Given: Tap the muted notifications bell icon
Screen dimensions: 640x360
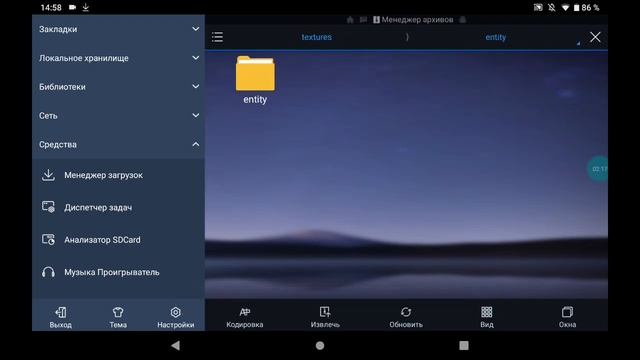Looking at the screenshot, I should (552, 7).
